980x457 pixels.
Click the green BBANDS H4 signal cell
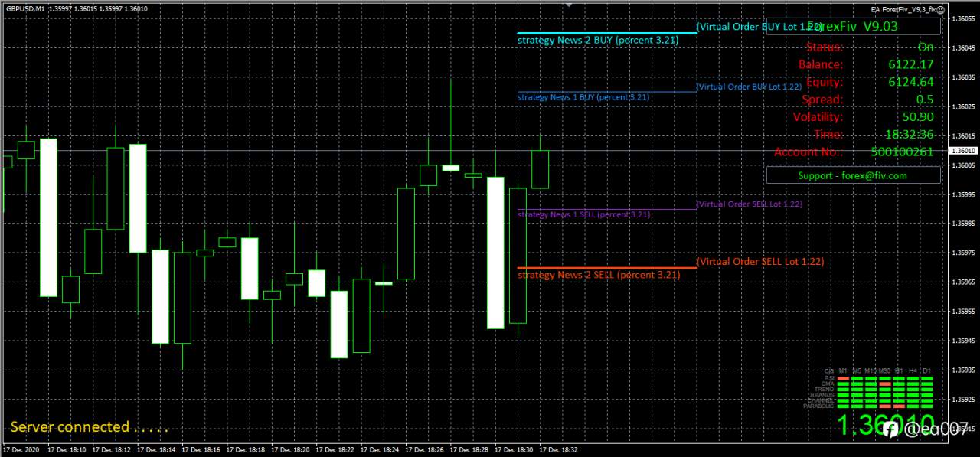pyautogui.click(x=913, y=395)
